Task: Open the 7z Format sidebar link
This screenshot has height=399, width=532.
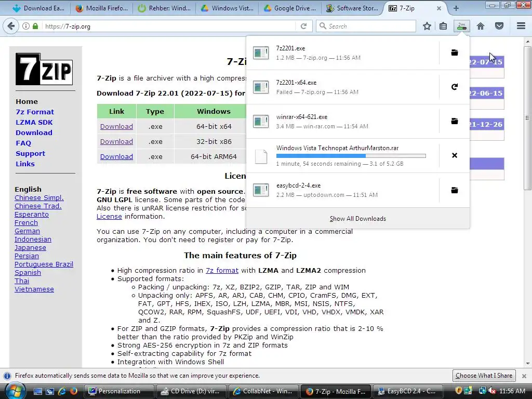Action: [x=35, y=112]
